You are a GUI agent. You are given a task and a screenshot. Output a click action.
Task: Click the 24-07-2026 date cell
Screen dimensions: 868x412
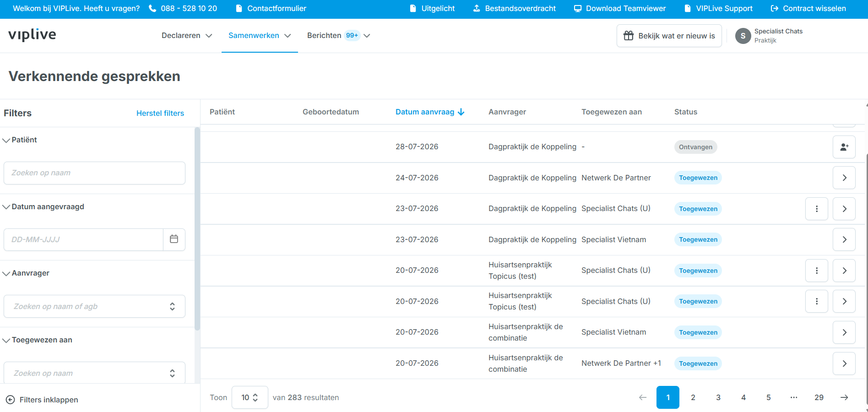click(417, 178)
